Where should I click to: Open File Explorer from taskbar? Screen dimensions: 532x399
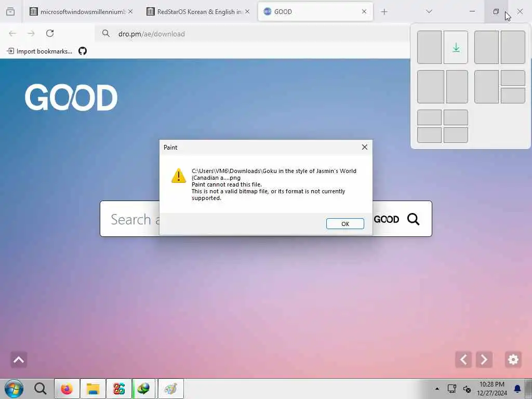click(92, 389)
